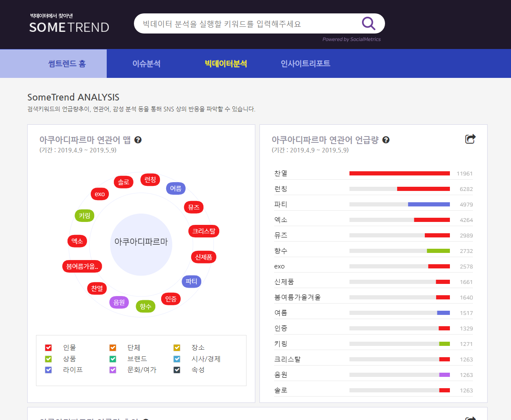This screenshot has height=420, width=511.
Task: Toggle the 문화/여가 category checkbox
Action: 113,370
